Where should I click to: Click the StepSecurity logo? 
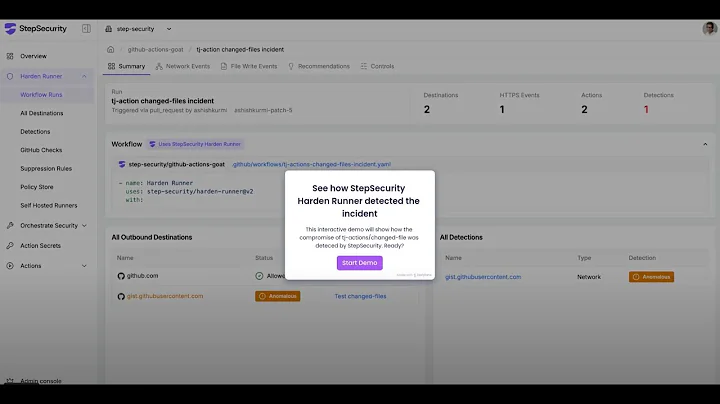click(x=35, y=28)
